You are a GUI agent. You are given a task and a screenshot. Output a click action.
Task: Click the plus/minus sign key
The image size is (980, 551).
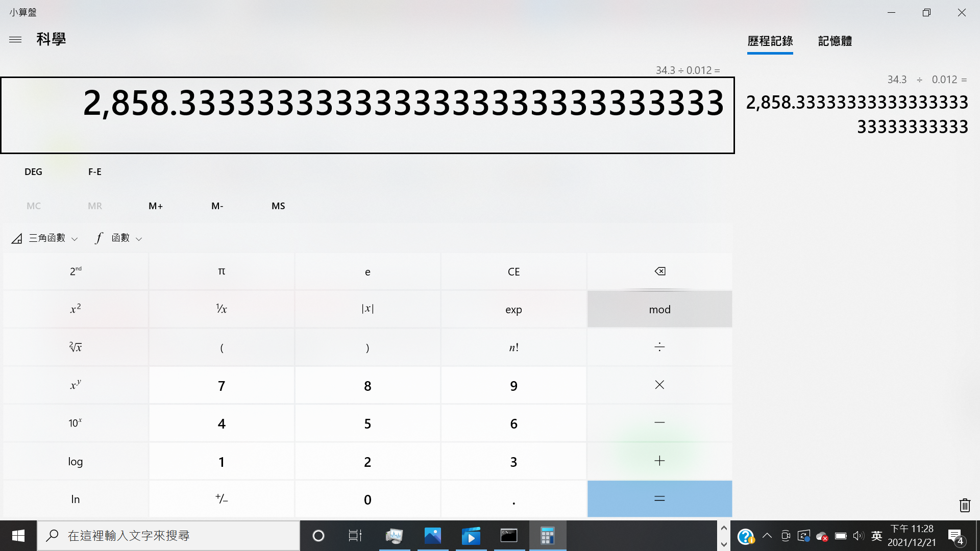coord(222,499)
